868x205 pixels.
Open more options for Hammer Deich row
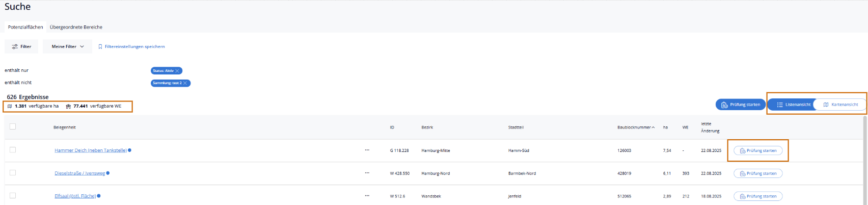click(x=367, y=150)
